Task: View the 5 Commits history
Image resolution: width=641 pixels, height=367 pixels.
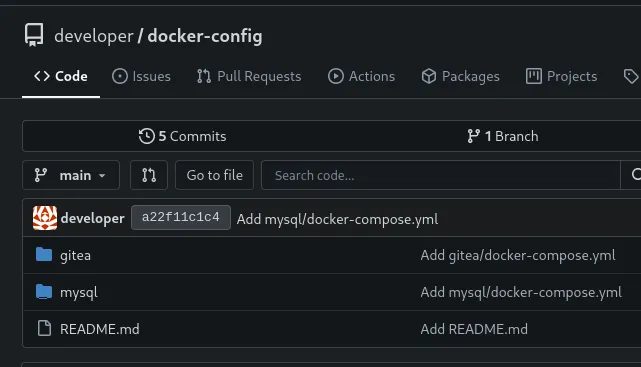Action: point(182,136)
